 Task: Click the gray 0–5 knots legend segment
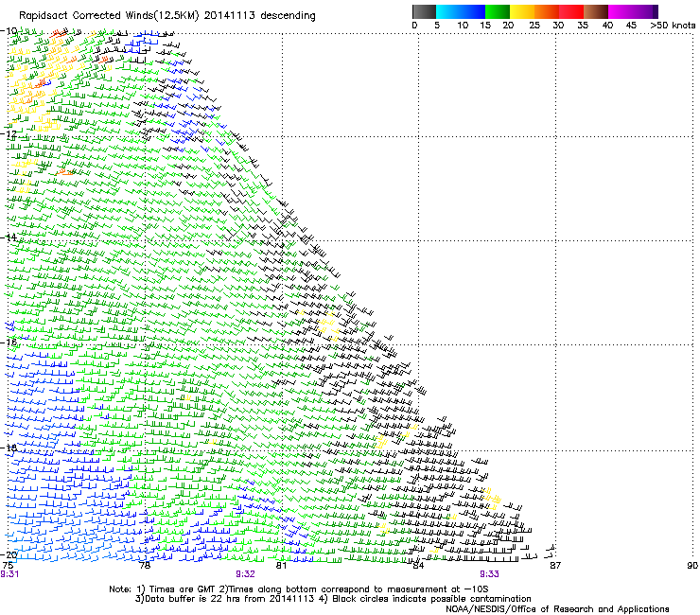point(424,11)
